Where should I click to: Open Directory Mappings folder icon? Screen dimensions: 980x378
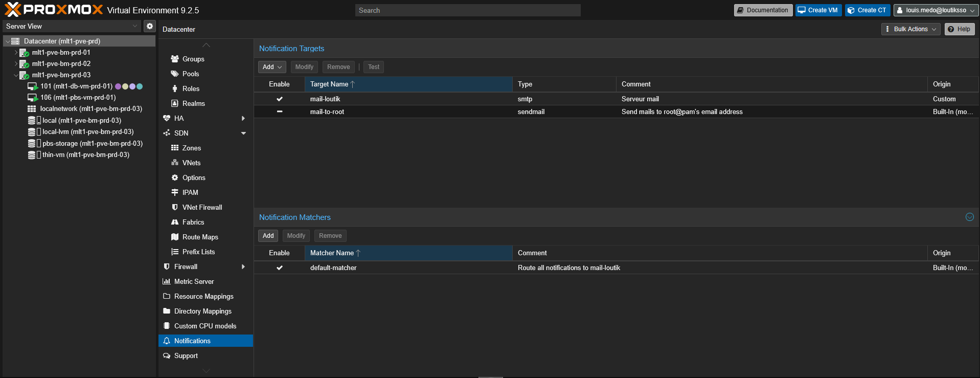167,311
